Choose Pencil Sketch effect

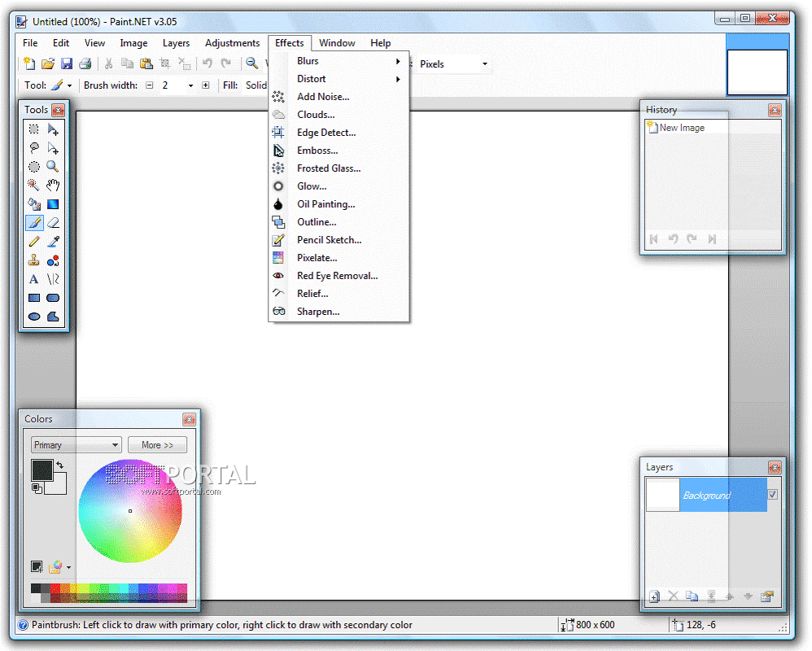(339, 240)
